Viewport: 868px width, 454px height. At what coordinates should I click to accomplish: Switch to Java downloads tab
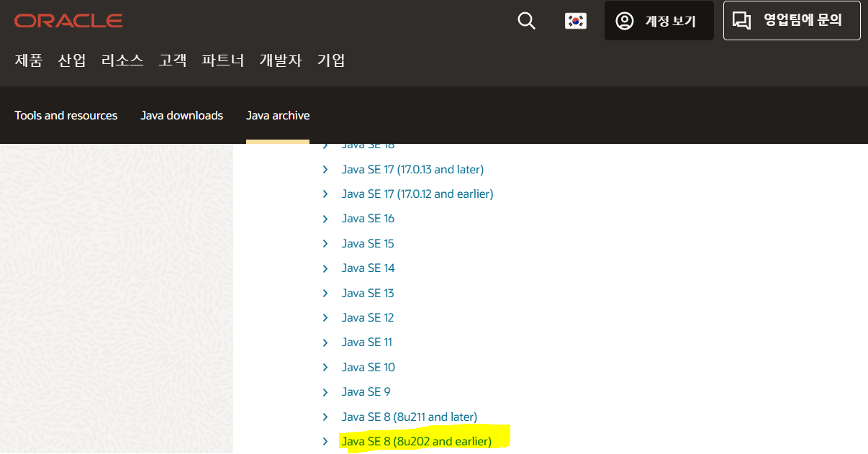click(182, 115)
